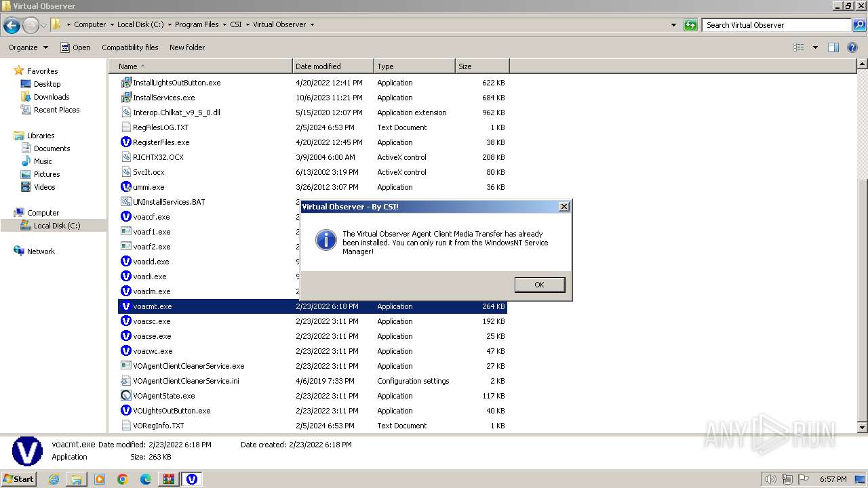This screenshot has height=488, width=868.
Task: Toggle the preview pane button
Action: (x=833, y=47)
